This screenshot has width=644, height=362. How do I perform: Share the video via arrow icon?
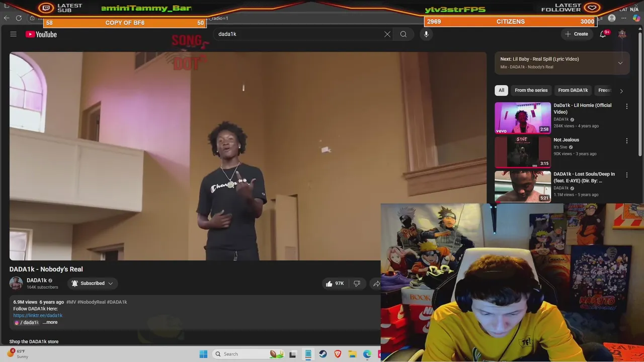pos(376,284)
